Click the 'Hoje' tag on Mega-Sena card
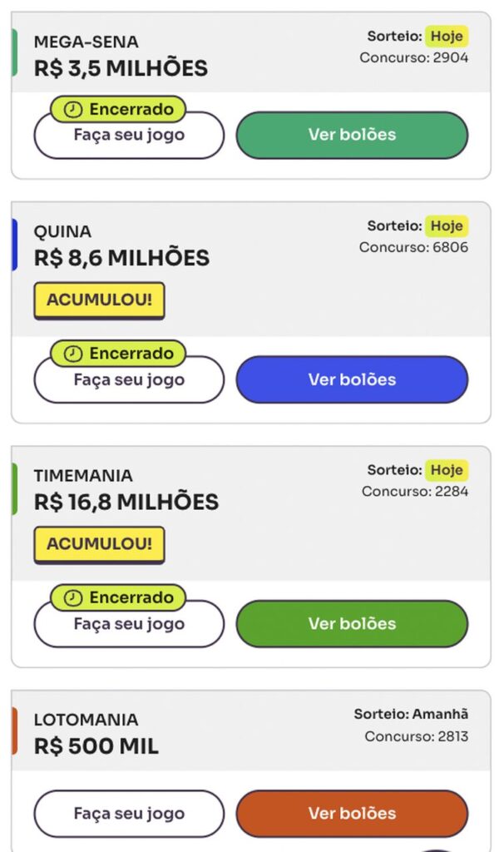Image resolution: width=504 pixels, height=852 pixels. point(447,37)
